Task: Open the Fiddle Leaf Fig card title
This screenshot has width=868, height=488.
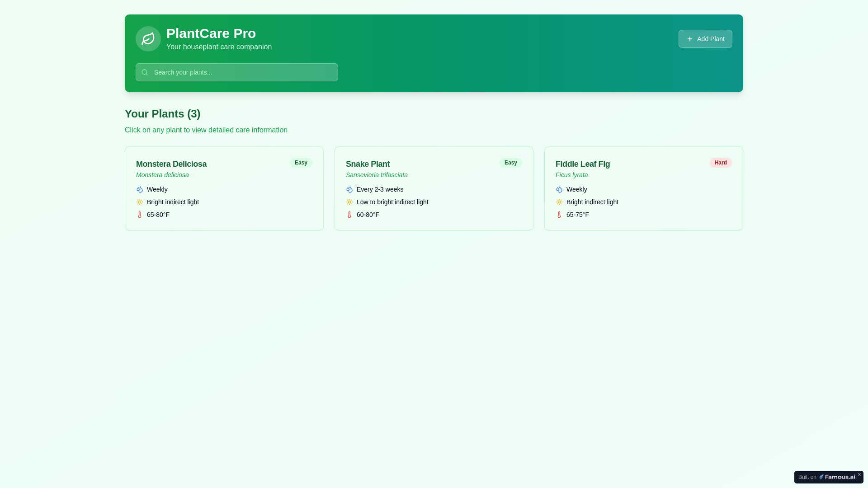Action: click(x=583, y=164)
